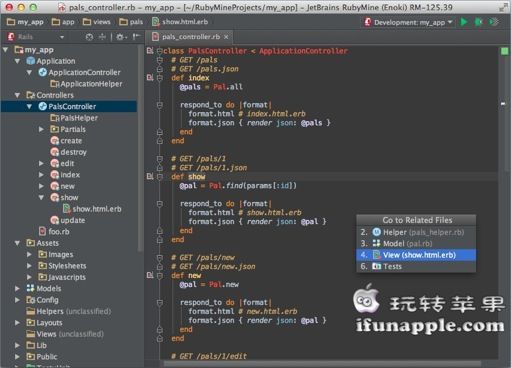Start the app with the Debug button
The image size is (511, 368).
pos(479,22)
